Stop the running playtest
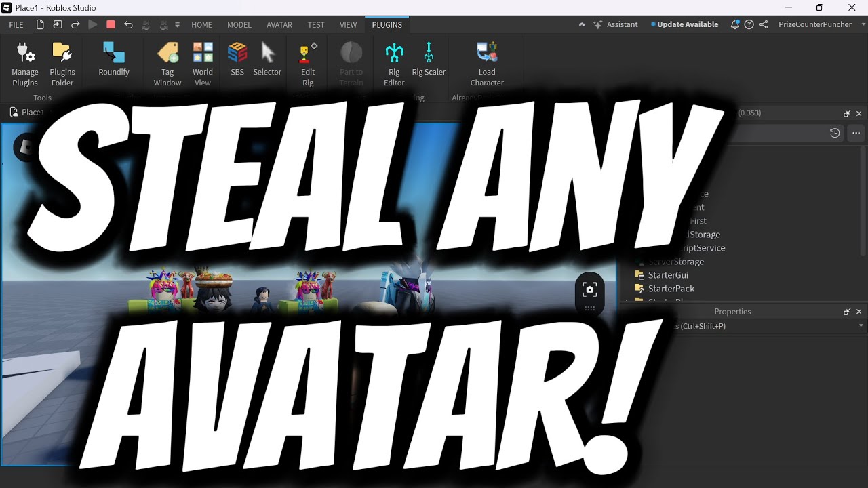The width and height of the screenshot is (868, 488). click(x=111, y=24)
